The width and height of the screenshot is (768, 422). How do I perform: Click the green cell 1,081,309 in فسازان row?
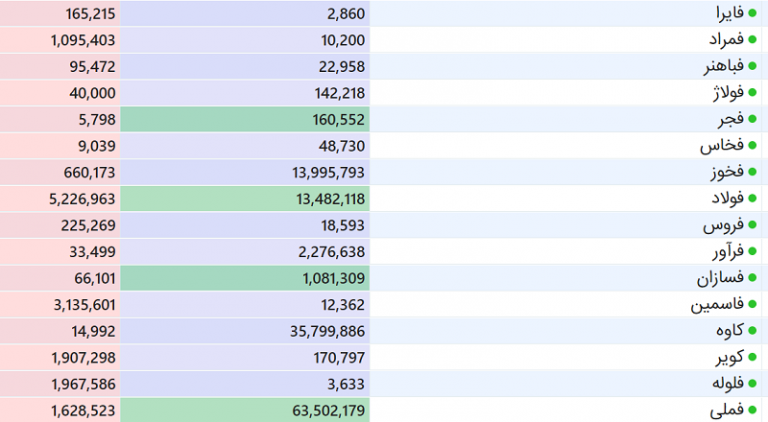pos(245,278)
